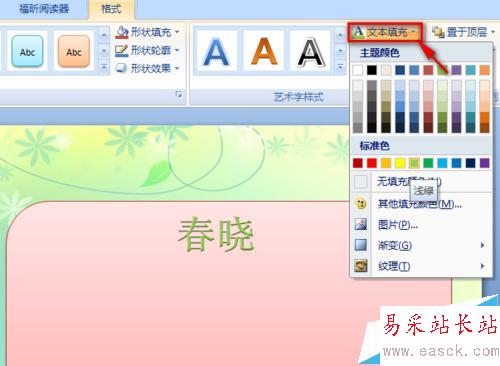Image resolution: width=500 pixels, height=366 pixels.
Task: Click the 形状效果 icon
Action: tap(121, 68)
